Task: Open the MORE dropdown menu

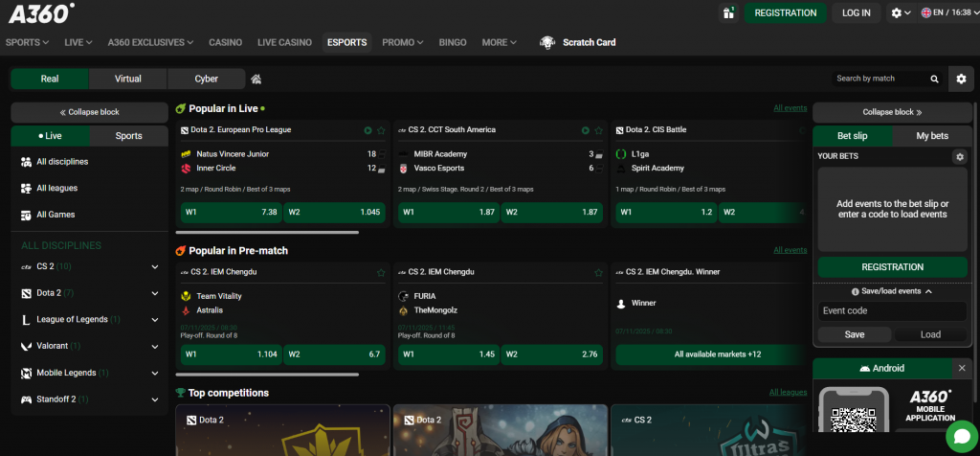Action: 499,42
